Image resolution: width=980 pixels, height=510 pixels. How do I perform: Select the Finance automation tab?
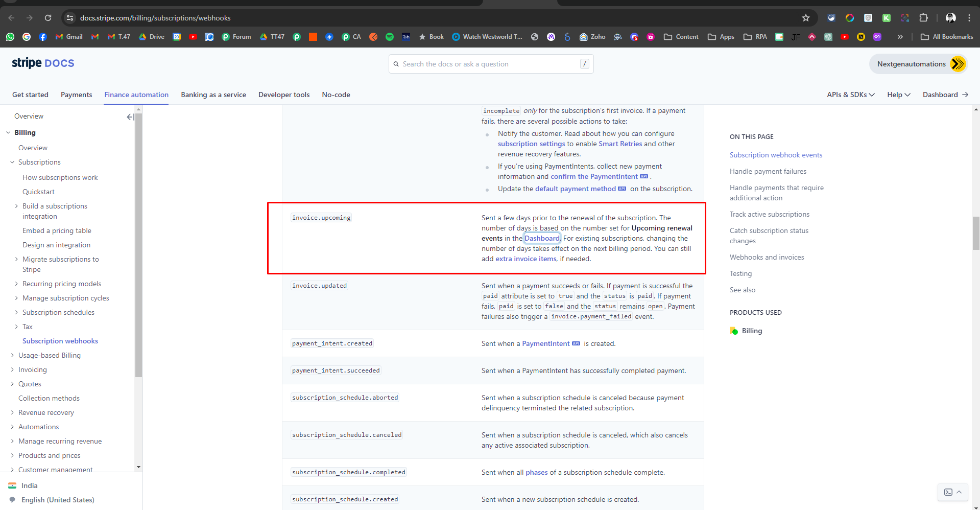point(136,95)
